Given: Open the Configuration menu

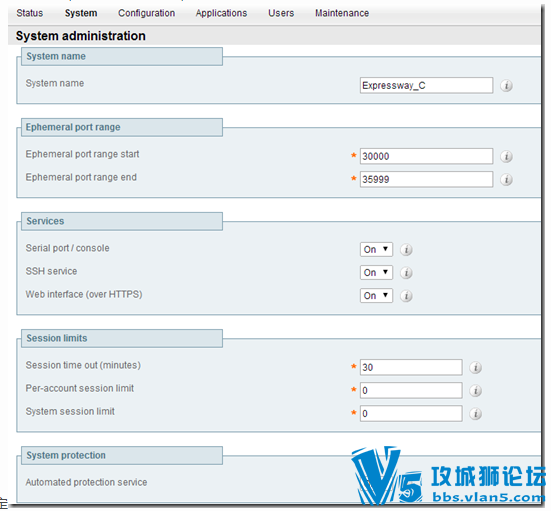Looking at the screenshot, I should coord(147,13).
